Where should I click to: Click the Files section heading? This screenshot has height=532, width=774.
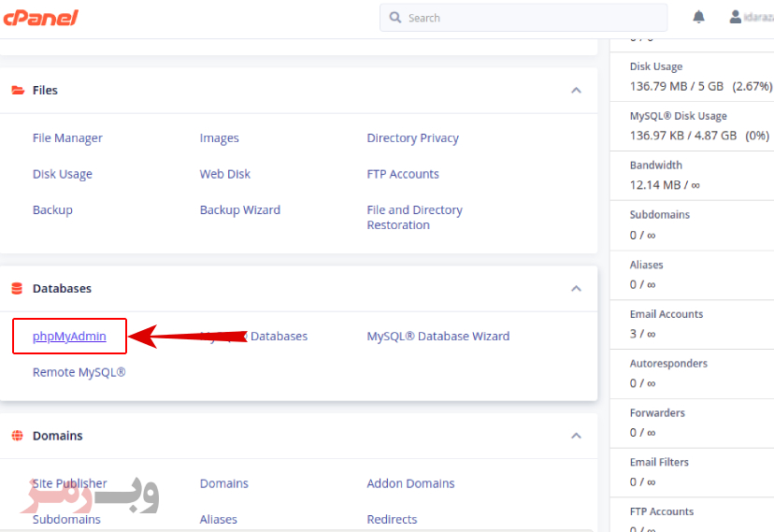pos(45,91)
